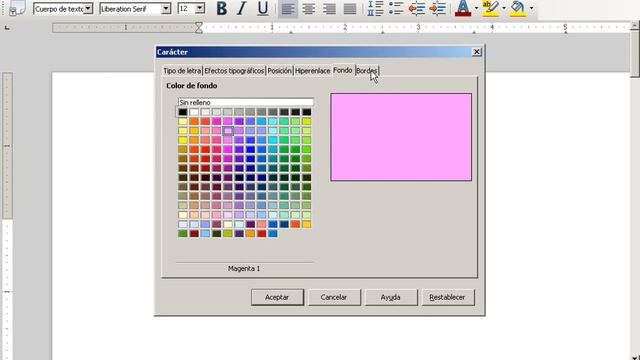Screen dimensions: 640x360
Task: Click the indent marker on the horizontal ruler
Action: [x=199, y=27]
